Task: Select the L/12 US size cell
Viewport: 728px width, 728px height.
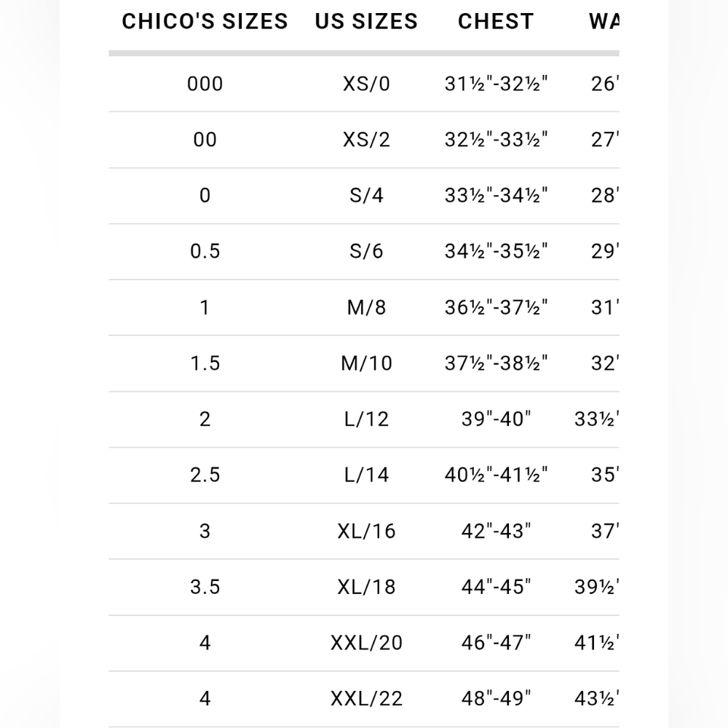Action: (x=366, y=419)
